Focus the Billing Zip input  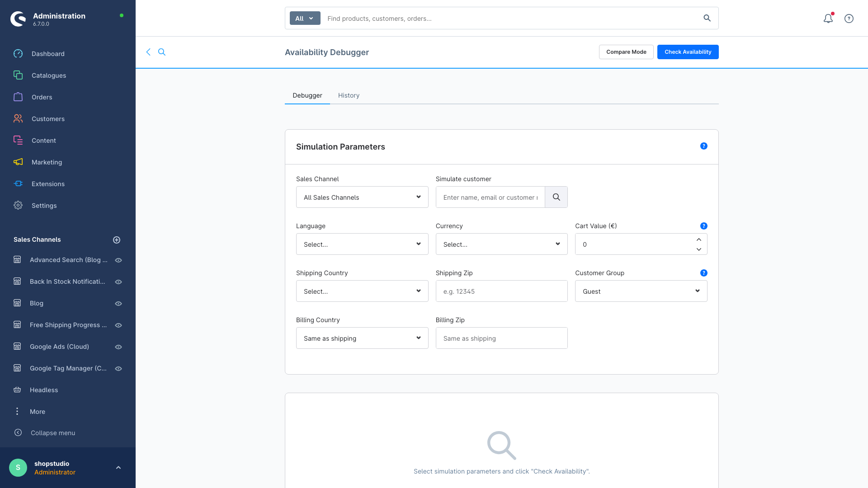[x=501, y=338]
